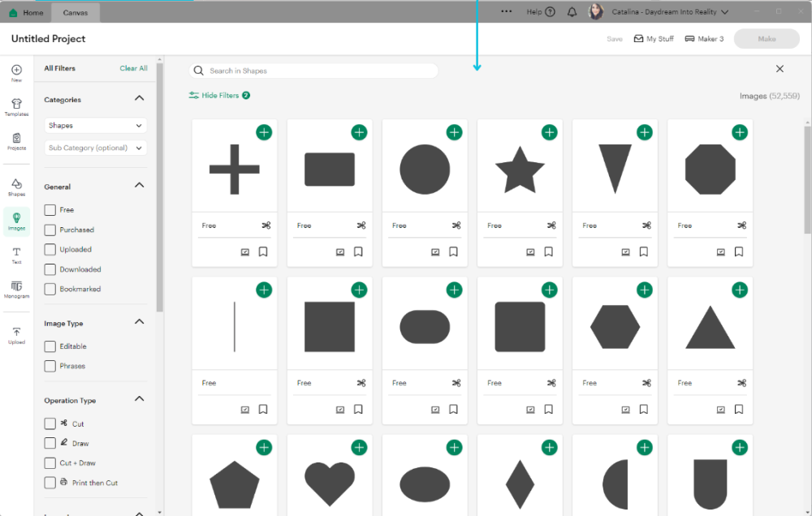The width and height of the screenshot is (812, 516).
Task: Enable the Downloaded filter checkbox
Action: [x=50, y=269]
